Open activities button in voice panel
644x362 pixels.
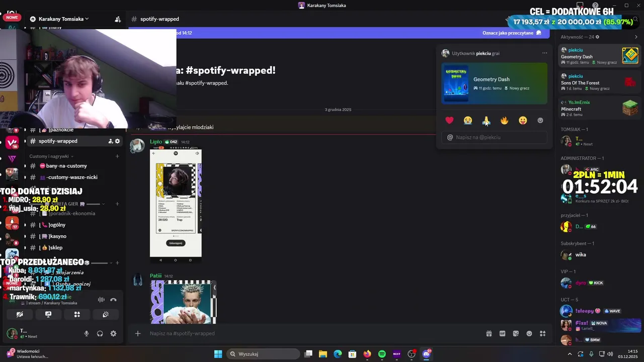pos(77,314)
